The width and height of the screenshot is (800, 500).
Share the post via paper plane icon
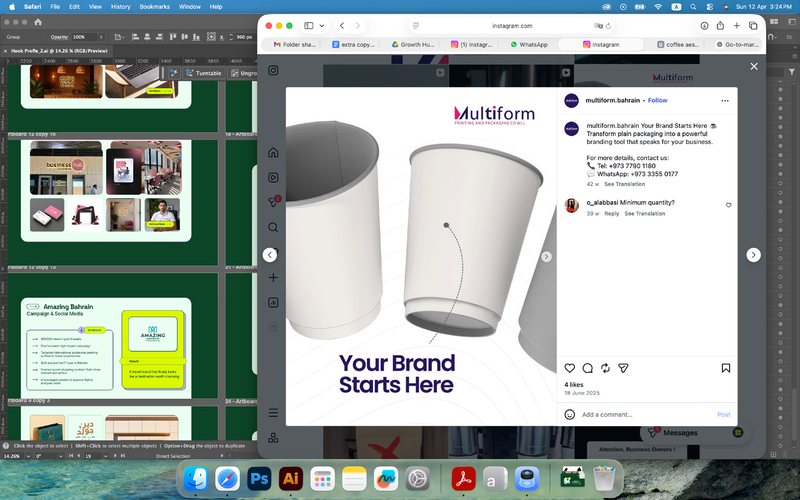click(623, 368)
